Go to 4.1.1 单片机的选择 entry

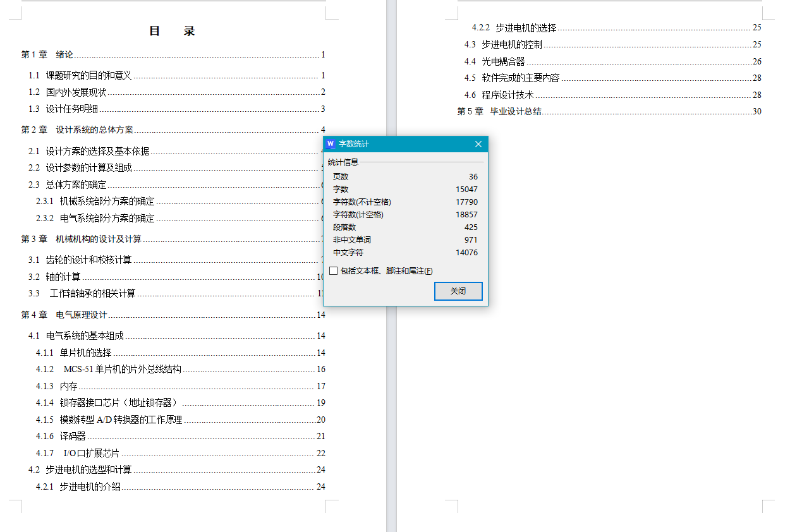(180, 353)
